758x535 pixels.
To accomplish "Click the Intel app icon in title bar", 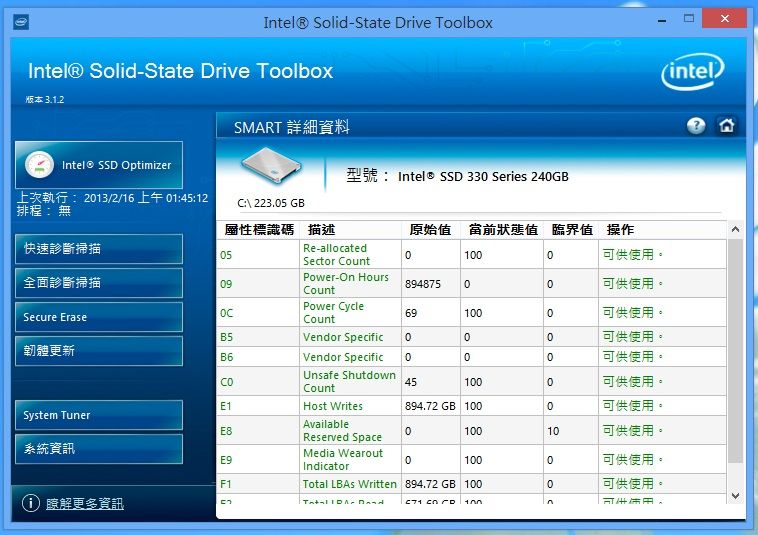I will pos(21,22).
